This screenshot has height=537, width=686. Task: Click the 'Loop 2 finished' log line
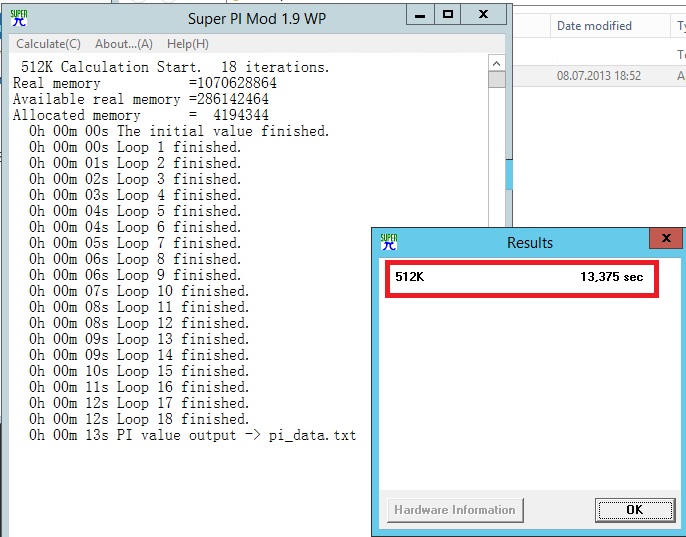(135, 163)
